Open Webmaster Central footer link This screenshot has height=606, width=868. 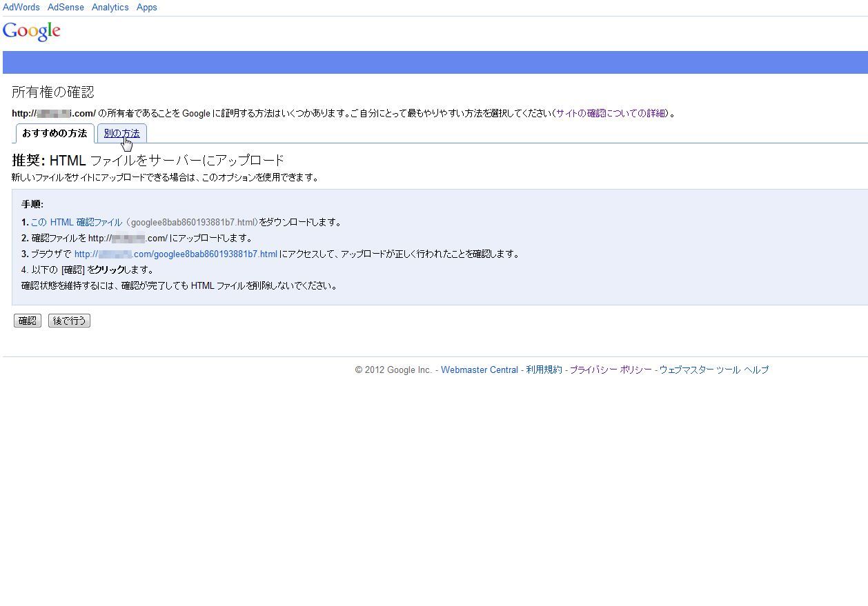click(480, 370)
